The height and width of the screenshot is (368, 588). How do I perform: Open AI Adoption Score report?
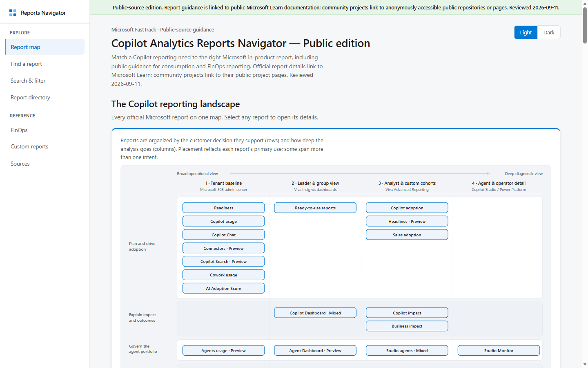223,288
